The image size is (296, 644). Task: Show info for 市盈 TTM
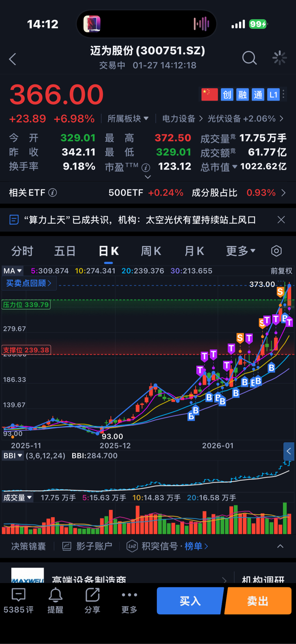(146, 167)
